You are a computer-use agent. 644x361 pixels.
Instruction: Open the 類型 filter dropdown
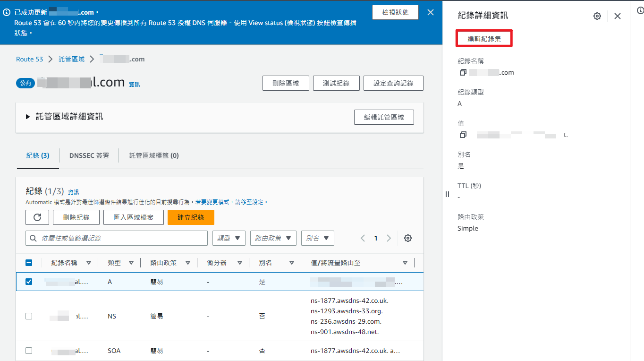point(229,238)
